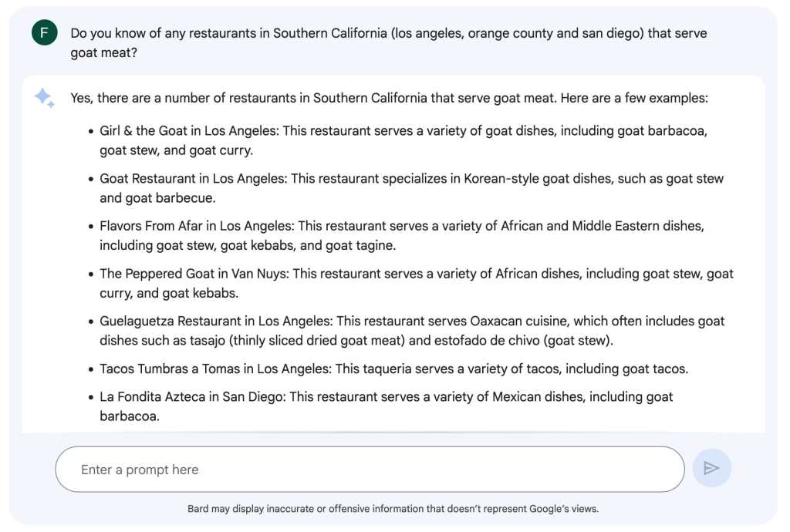790x532 pixels.
Task: Click the bullet point beside Girl & the Goat
Action: (90, 132)
